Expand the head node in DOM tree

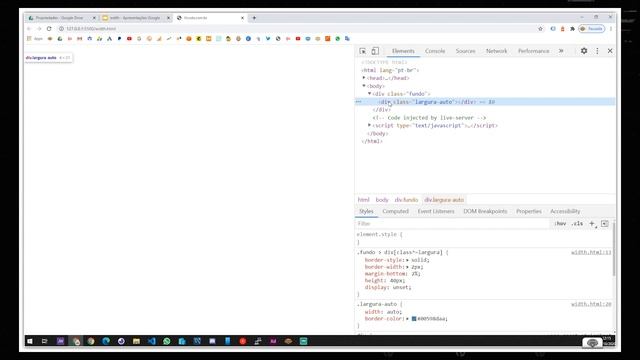click(x=364, y=78)
